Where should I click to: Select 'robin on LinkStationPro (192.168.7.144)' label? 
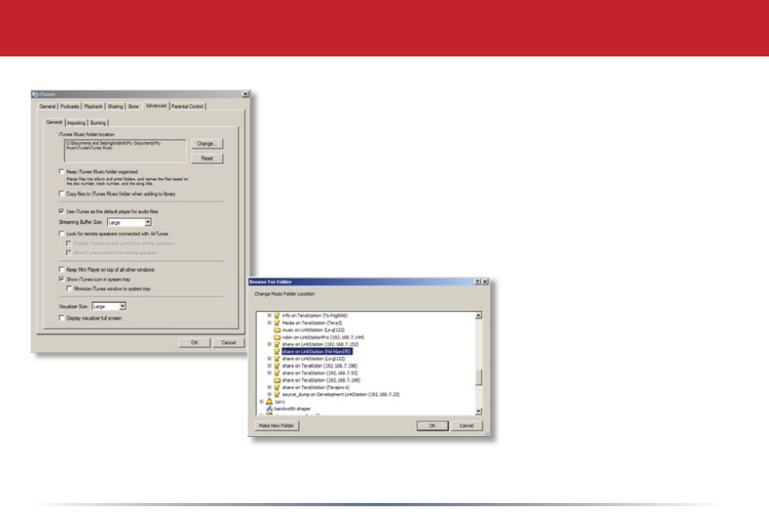(323, 338)
